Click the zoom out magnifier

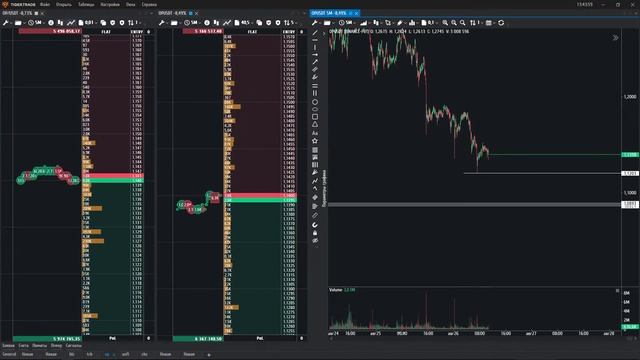coord(454,23)
